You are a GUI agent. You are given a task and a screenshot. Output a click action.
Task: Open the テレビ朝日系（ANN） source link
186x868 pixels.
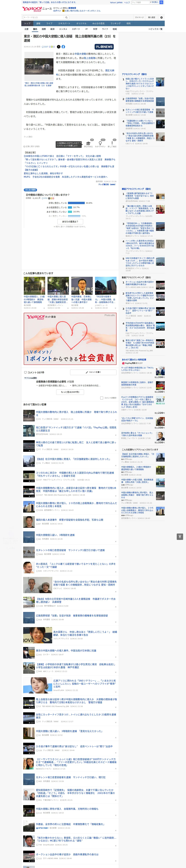coord(107,184)
